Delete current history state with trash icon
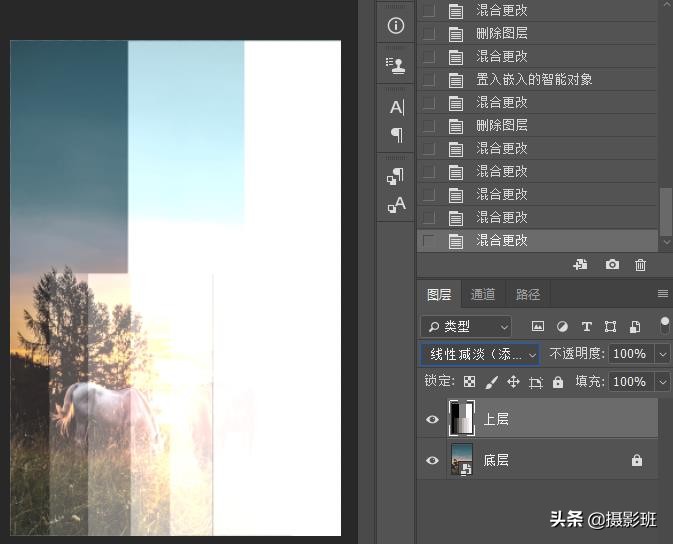673x544 pixels. coord(640,264)
